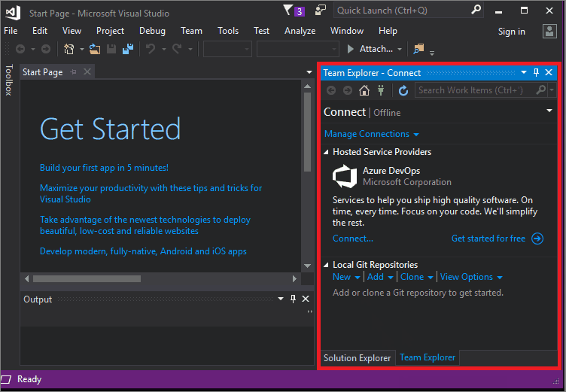The image size is (566, 392).
Task: Open the Analyze menu
Action: (300, 31)
